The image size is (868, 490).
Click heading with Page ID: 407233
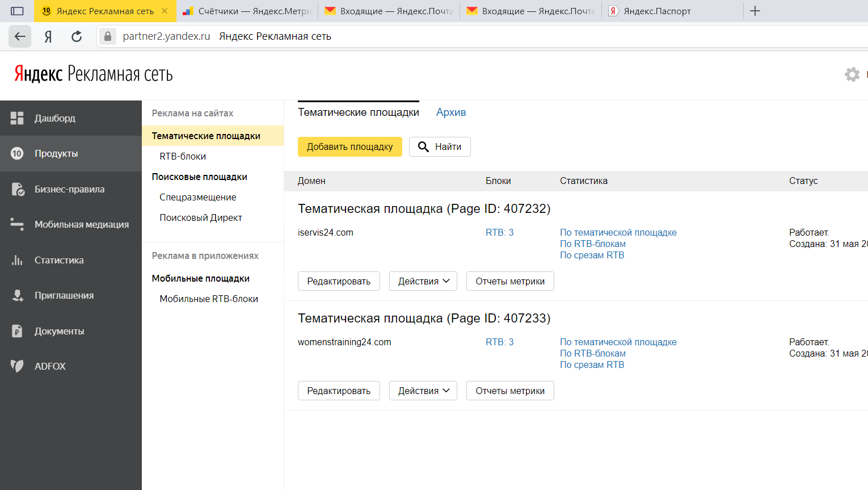pos(424,318)
